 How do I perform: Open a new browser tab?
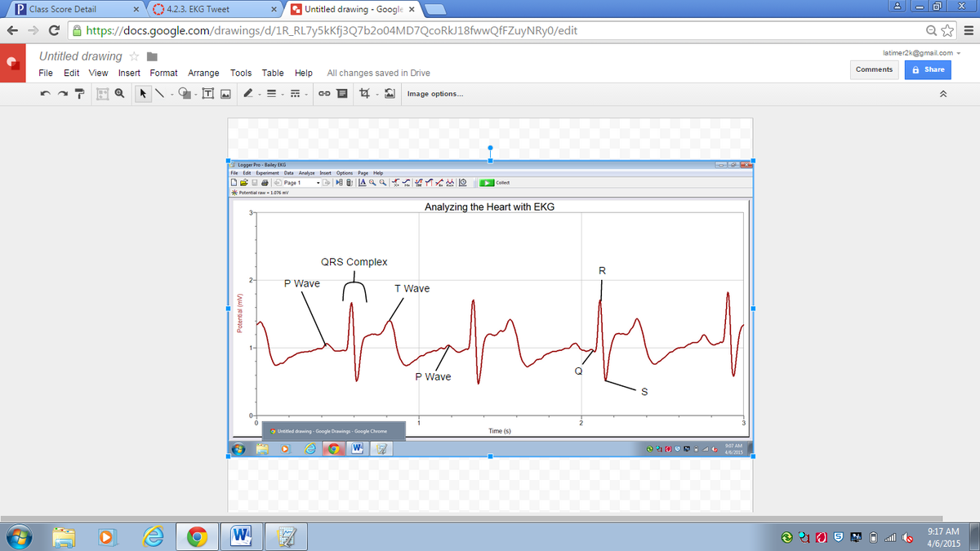click(x=434, y=9)
